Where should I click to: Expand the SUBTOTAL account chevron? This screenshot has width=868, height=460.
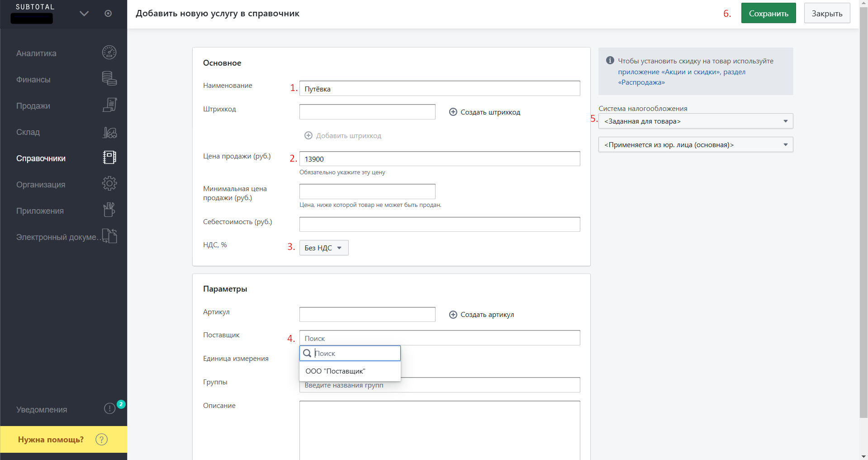tap(84, 14)
